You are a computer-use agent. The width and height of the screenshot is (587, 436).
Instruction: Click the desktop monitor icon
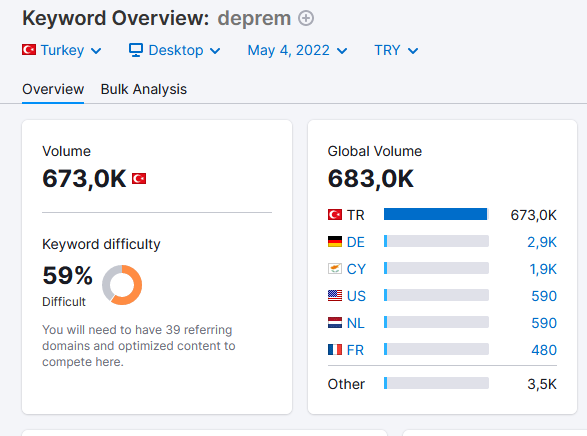click(x=136, y=50)
